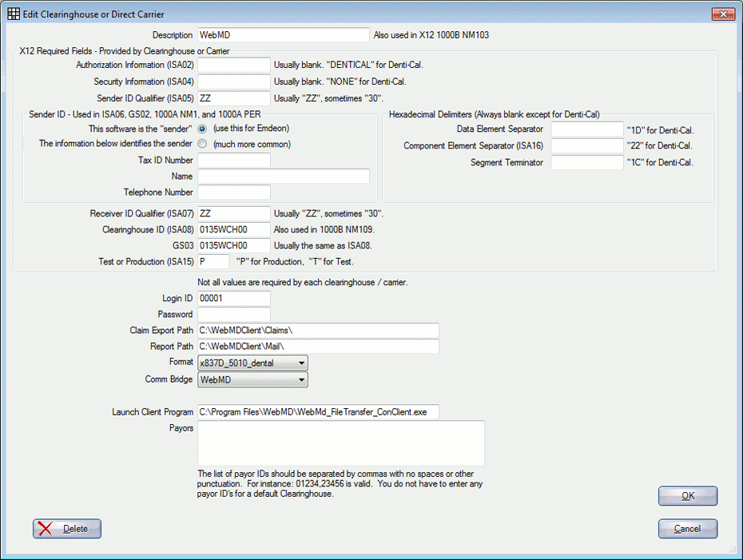
Task: Click the red X Delete button
Action: coord(67,529)
